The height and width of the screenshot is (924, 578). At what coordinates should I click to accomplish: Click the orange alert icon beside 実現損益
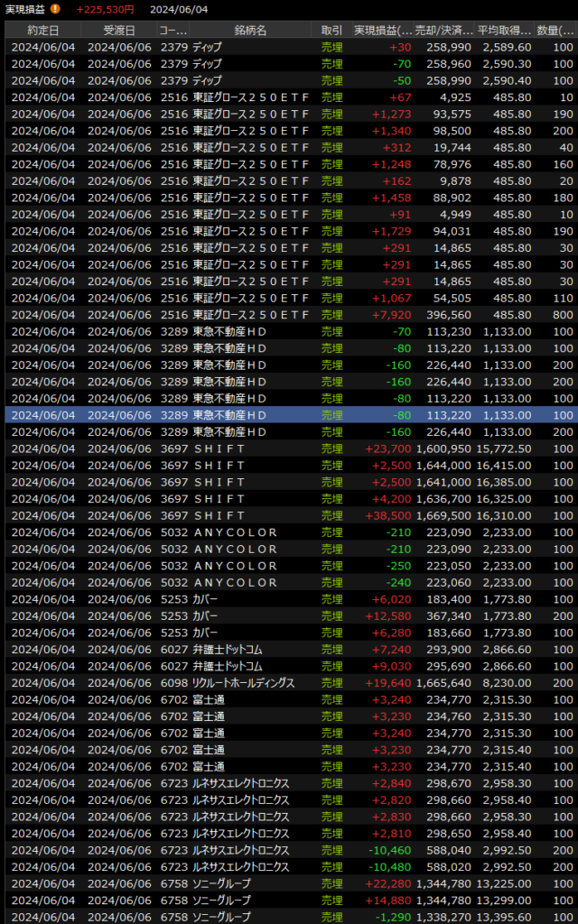click(x=55, y=9)
